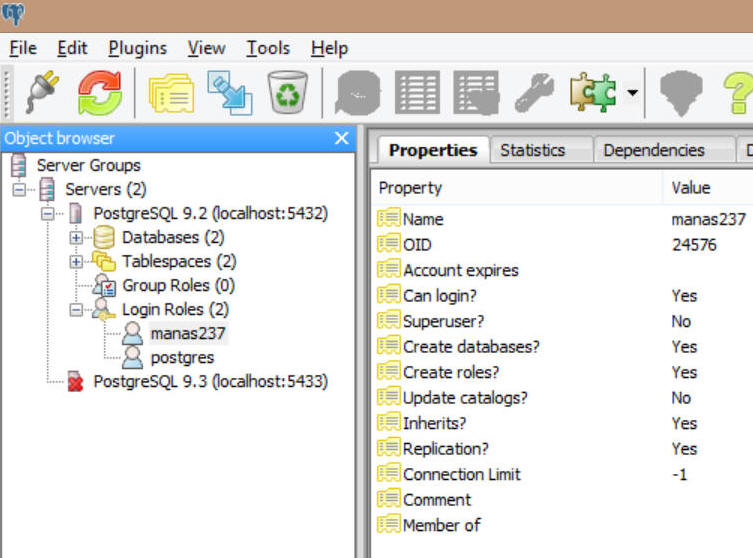
Task: Switch to the Properties tab
Action: click(x=433, y=150)
